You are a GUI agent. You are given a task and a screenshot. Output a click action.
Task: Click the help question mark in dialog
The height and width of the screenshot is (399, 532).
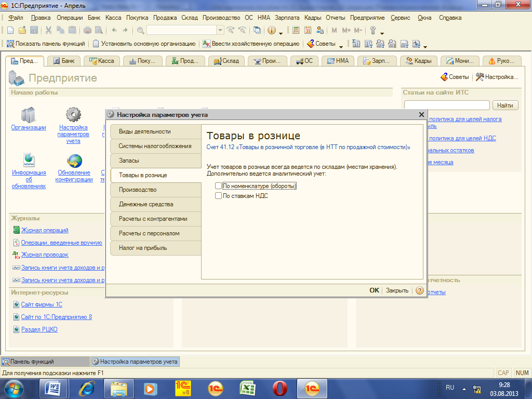(x=420, y=290)
